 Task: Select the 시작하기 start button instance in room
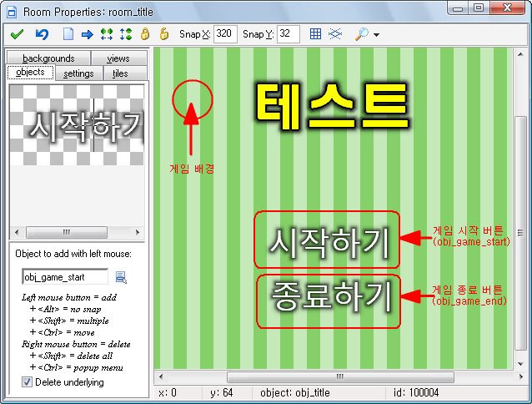point(328,242)
